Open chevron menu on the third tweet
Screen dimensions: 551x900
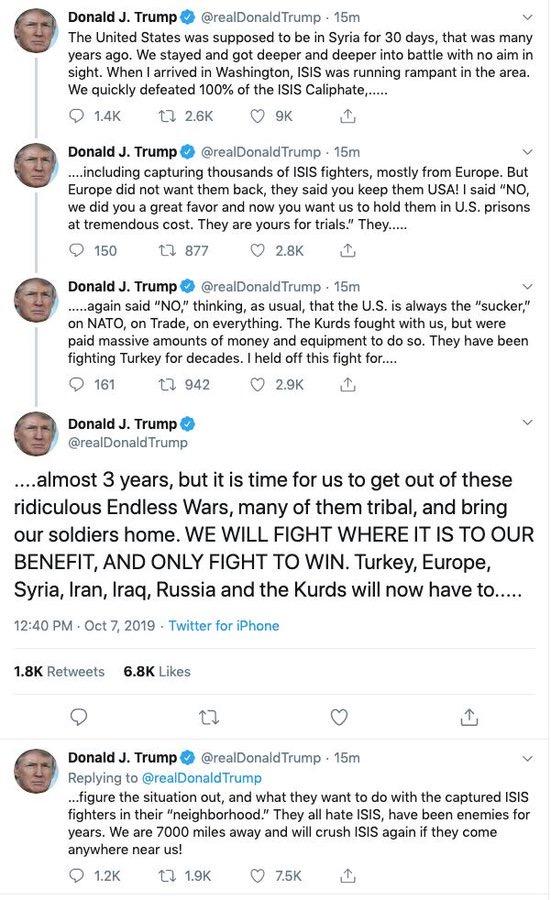(x=527, y=286)
